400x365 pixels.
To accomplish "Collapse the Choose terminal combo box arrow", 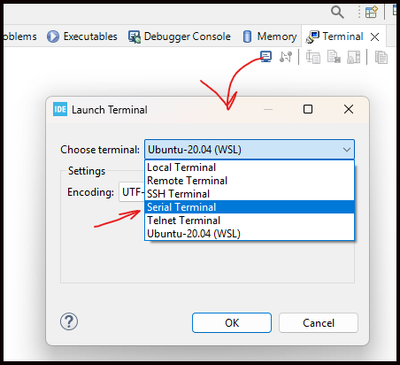I will click(x=347, y=150).
